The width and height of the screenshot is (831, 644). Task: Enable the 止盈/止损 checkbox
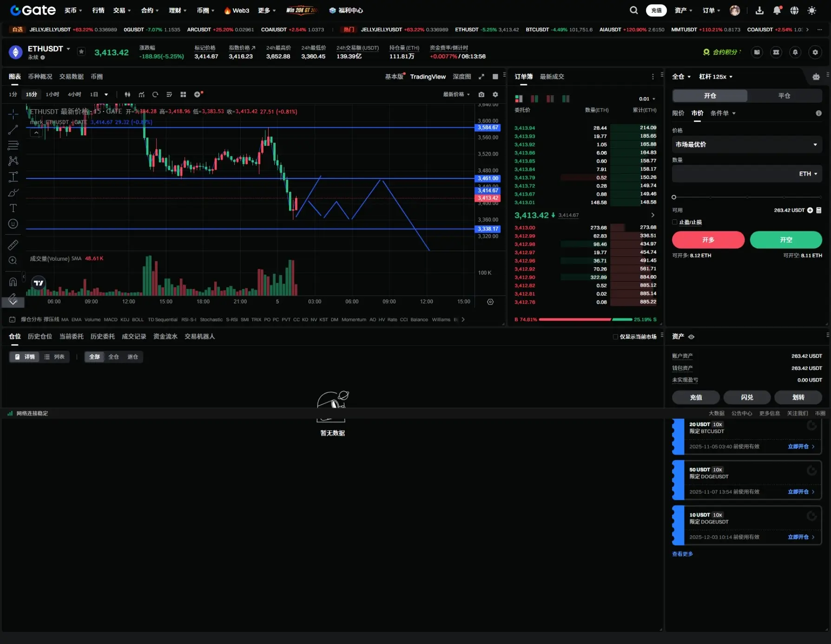[x=675, y=222]
